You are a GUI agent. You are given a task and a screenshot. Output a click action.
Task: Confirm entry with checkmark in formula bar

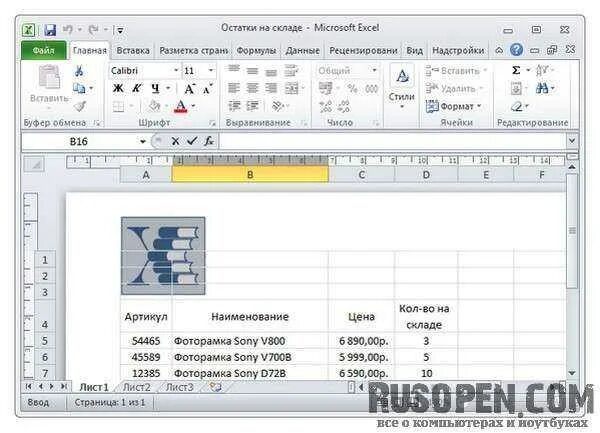[192, 141]
